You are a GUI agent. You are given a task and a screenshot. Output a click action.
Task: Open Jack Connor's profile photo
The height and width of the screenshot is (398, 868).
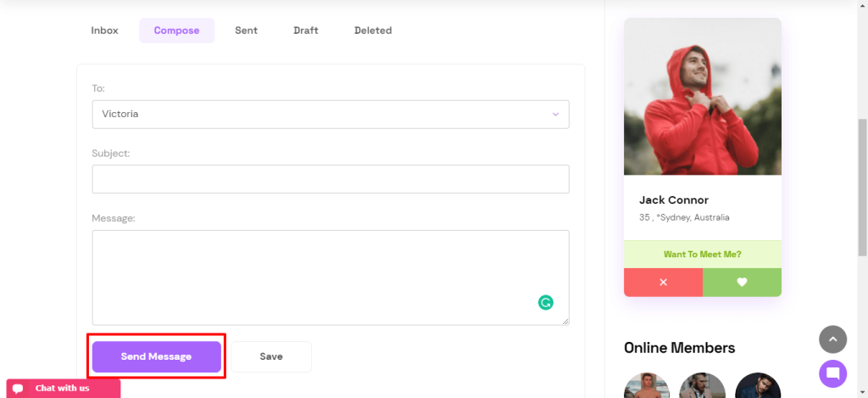[x=703, y=97]
